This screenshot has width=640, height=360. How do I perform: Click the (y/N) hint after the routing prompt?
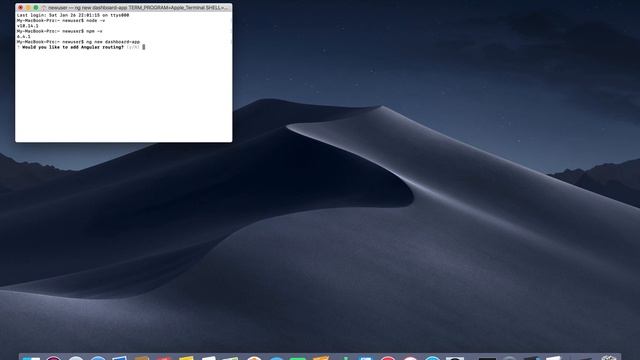pyautogui.click(x=133, y=47)
